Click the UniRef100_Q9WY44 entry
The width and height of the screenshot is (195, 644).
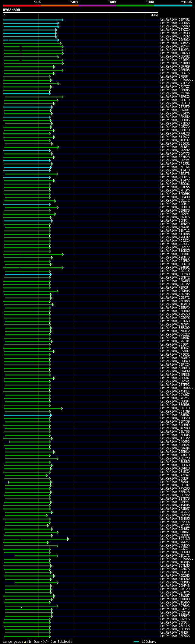click(175, 47)
